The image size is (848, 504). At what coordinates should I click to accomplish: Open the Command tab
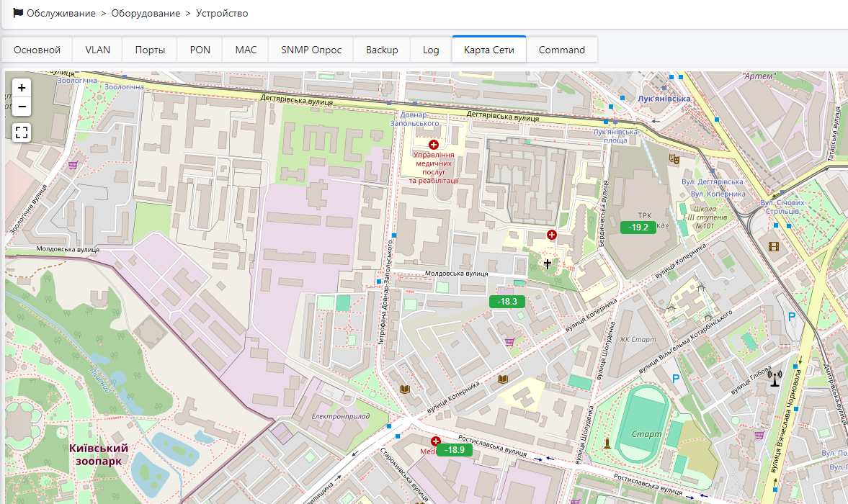[561, 50]
